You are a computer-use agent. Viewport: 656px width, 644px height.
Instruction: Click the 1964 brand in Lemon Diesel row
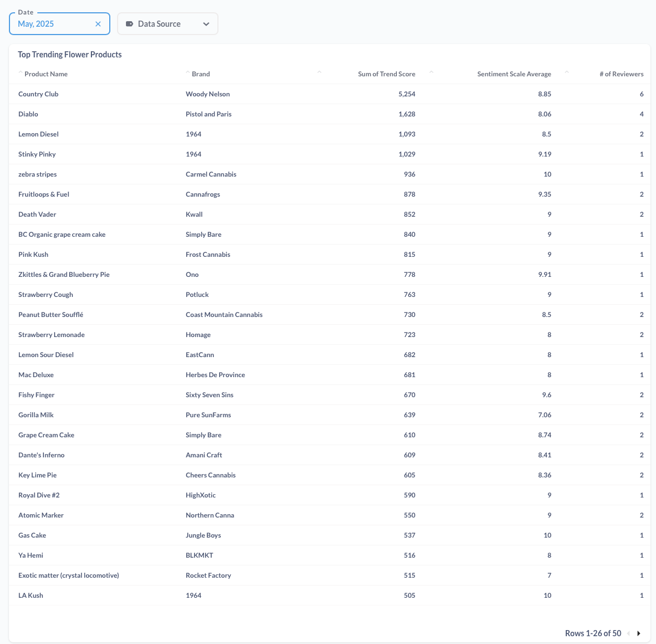[x=193, y=134]
